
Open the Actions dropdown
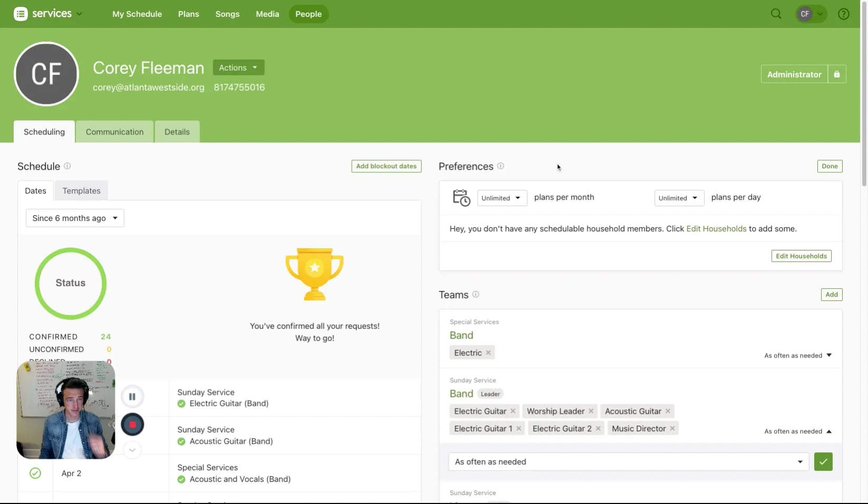238,67
